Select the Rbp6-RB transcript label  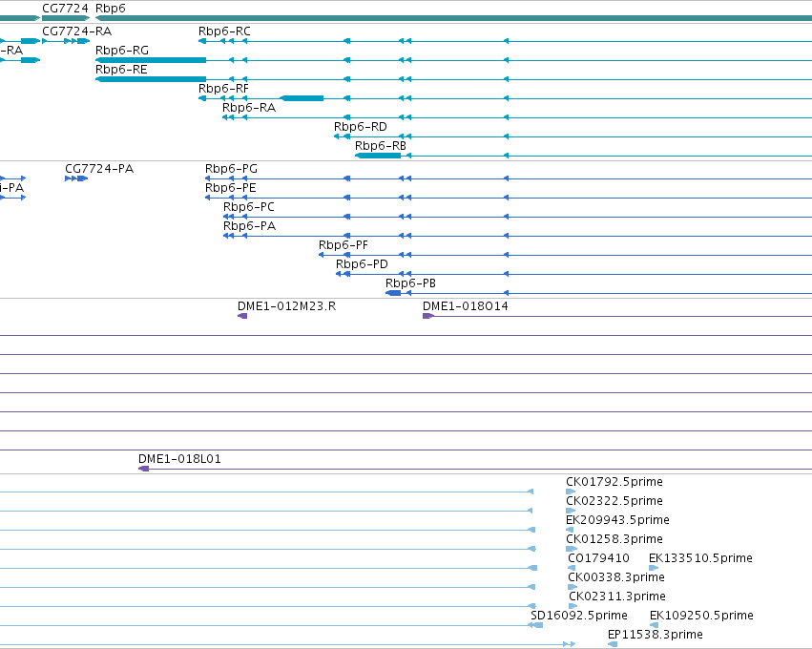pyautogui.click(x=381, y=146)
